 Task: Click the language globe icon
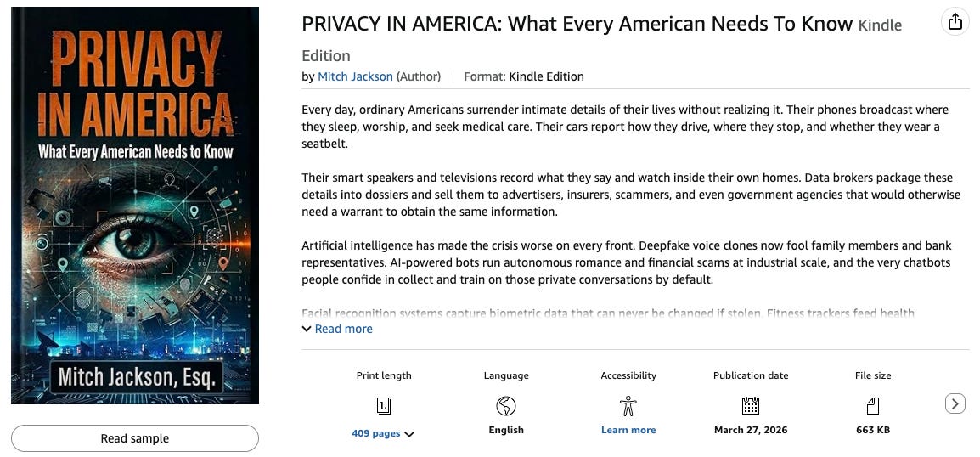coord(505,406)
